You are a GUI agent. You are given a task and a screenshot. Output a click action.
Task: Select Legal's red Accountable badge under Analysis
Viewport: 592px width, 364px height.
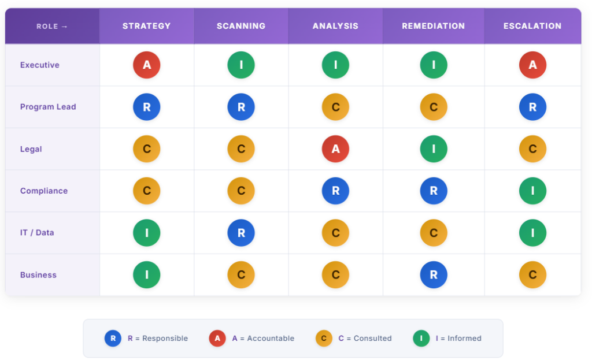(335, 149)
